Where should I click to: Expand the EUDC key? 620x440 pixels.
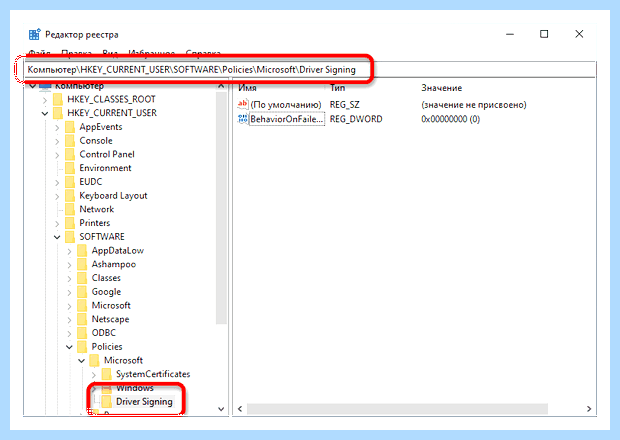(57, 182)
